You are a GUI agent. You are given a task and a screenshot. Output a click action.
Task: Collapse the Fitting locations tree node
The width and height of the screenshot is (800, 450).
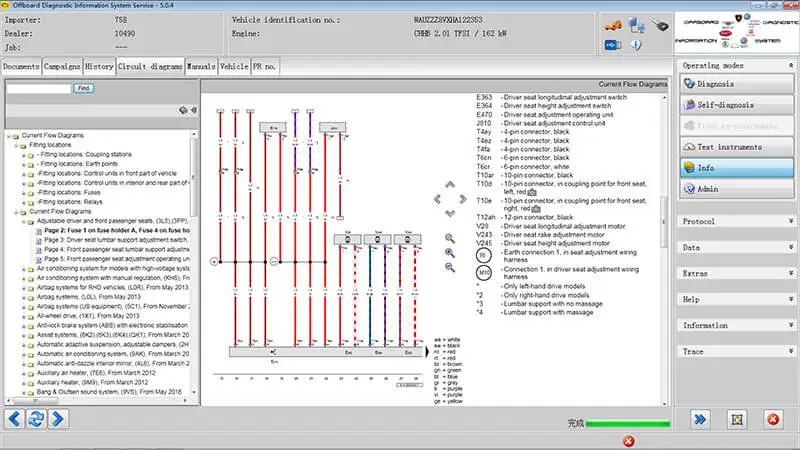click(x=16, y=146)
